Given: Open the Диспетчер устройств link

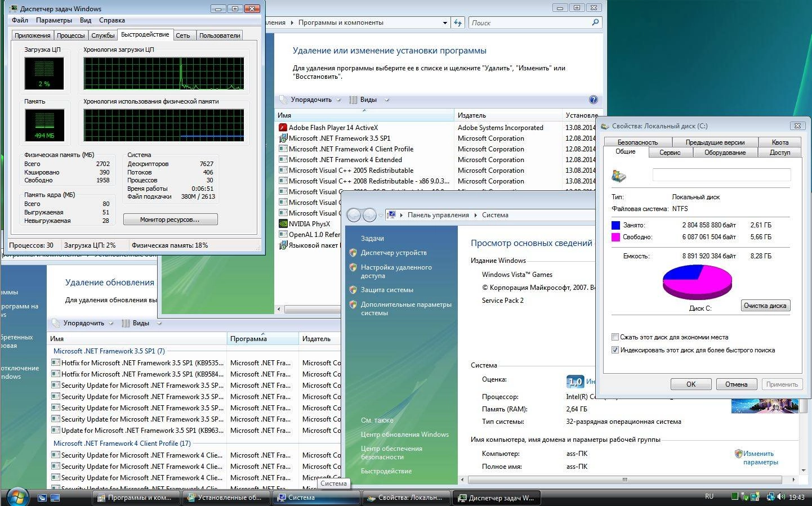Looking at the screenshot, I should tap(394, 253).
